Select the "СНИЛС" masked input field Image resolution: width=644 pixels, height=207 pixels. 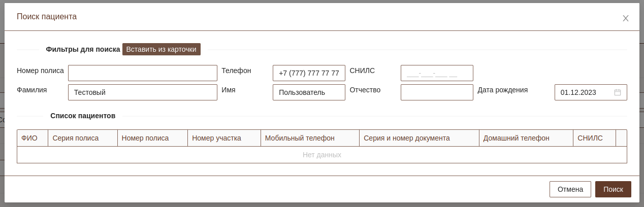coord(437,73)
